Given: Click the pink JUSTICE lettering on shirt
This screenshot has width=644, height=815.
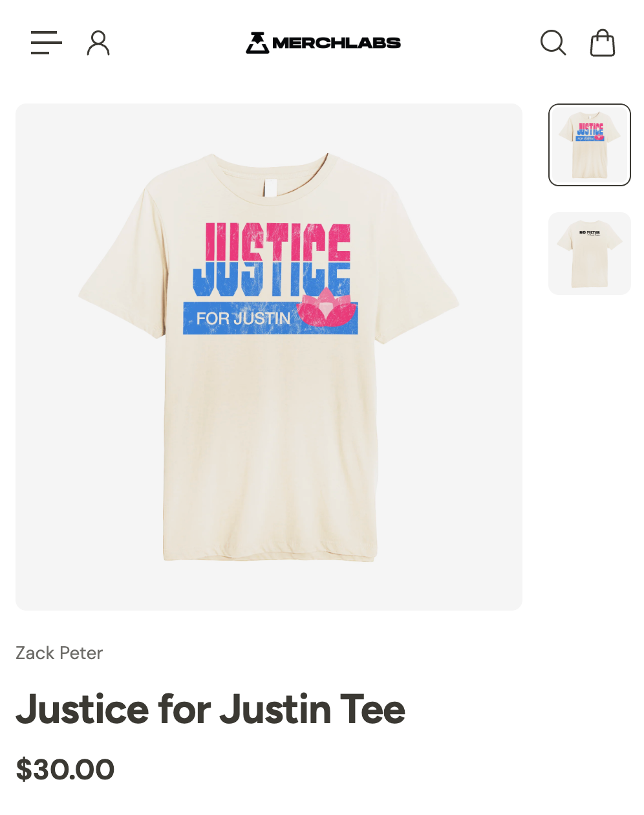Looking at the screenshot, I should 278,243.
